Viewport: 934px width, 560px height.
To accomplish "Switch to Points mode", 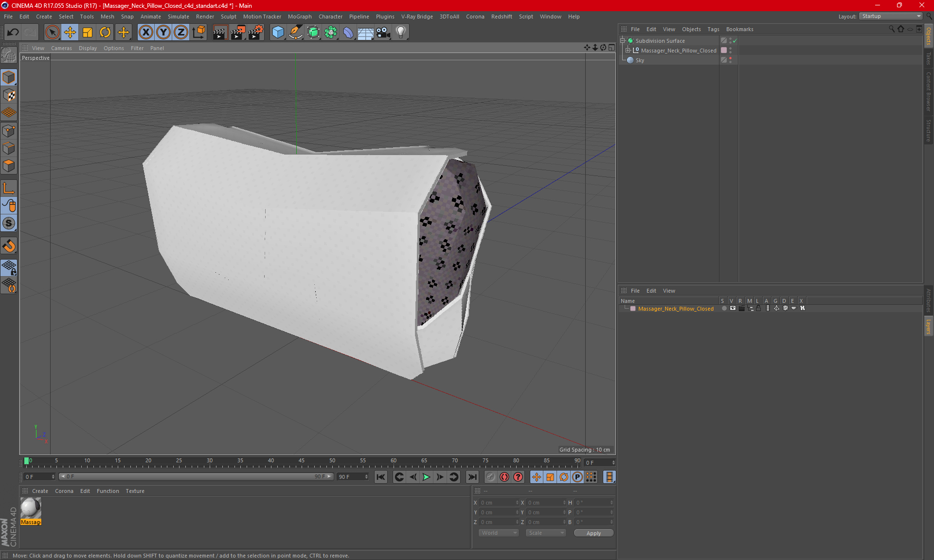I will [9, 131].
